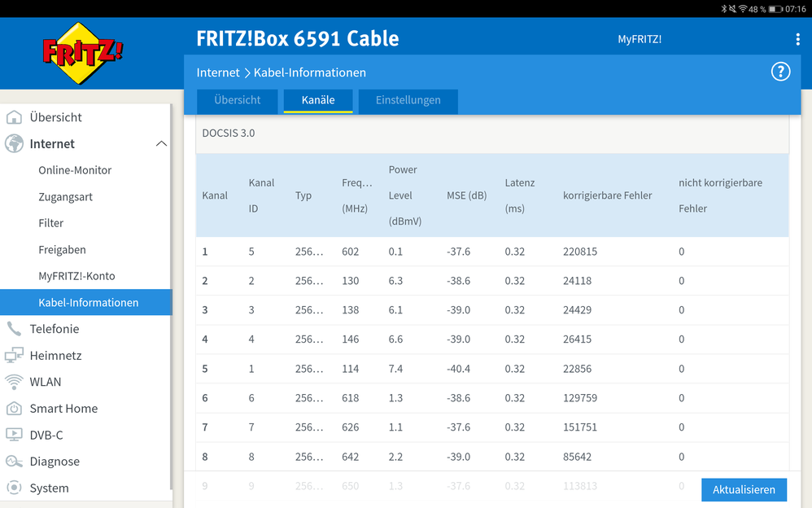This screenshot has width=812, height=508.
Task: Click the Diagnose icon
Action: (14, 462)
